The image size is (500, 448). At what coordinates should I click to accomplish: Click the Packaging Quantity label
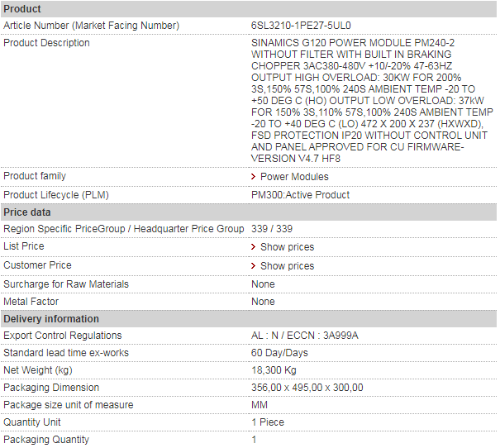pos(46,440)
